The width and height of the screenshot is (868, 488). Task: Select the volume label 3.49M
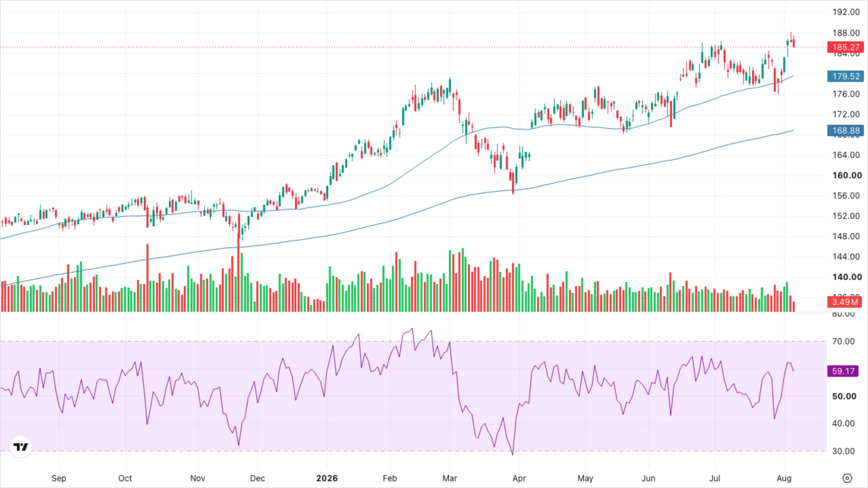click(x=844, y=302)
